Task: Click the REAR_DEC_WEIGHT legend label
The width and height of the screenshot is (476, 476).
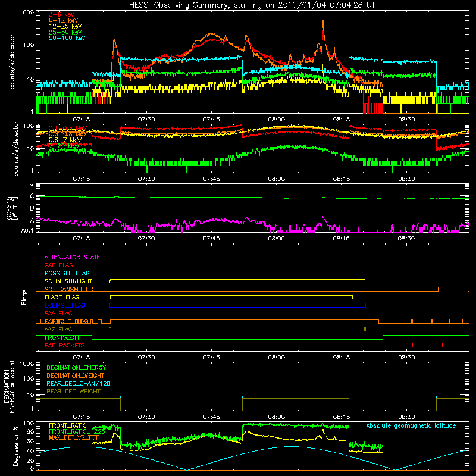Action: click(x=73, y=392)
